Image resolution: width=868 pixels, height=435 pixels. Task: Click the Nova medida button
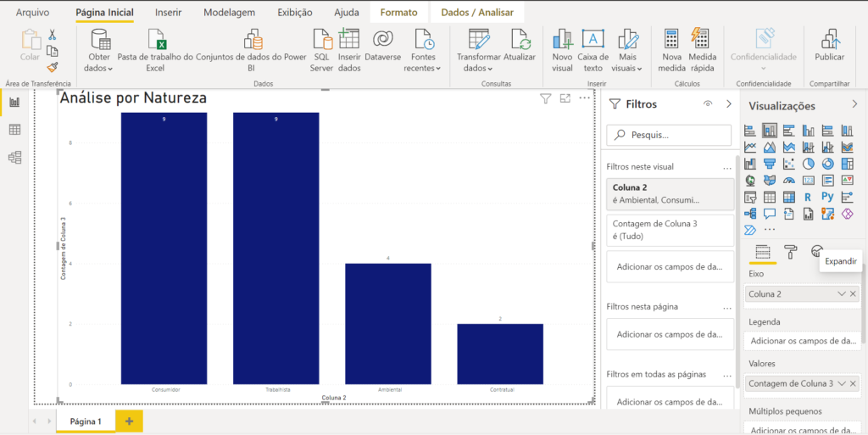(x=671, y=49)
